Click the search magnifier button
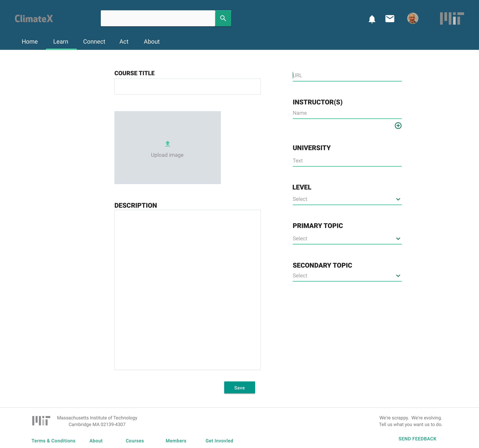 coord(223,18)
